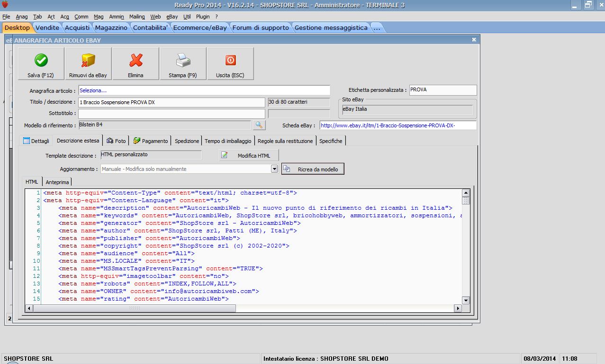
Task: Expand the Aggiornamento dropdown
Action: coord(274,169)
